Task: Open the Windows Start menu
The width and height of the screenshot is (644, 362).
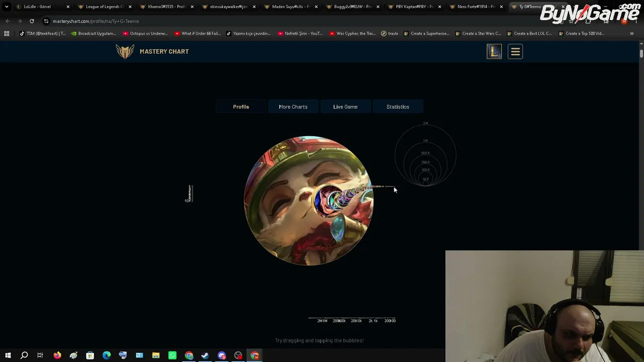Action: click(x=8, y=355)
